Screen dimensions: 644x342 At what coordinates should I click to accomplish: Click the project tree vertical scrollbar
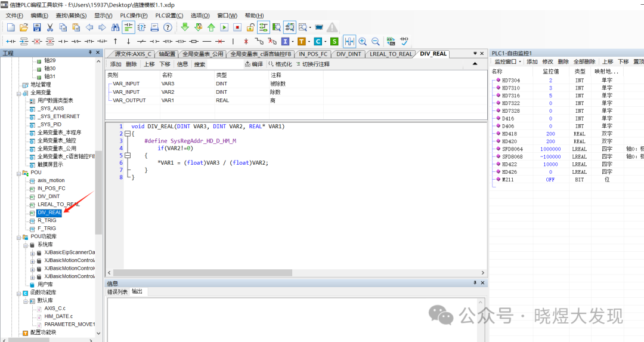pos(98,192)
